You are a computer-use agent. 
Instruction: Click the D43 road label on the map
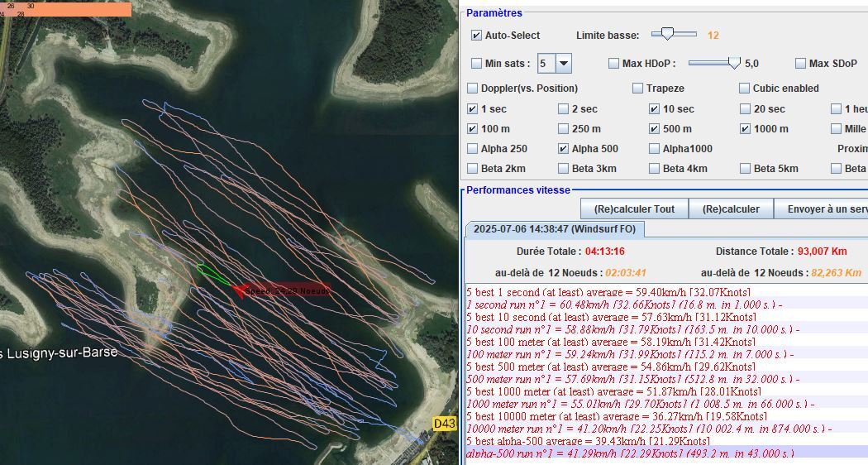point(445,424)
